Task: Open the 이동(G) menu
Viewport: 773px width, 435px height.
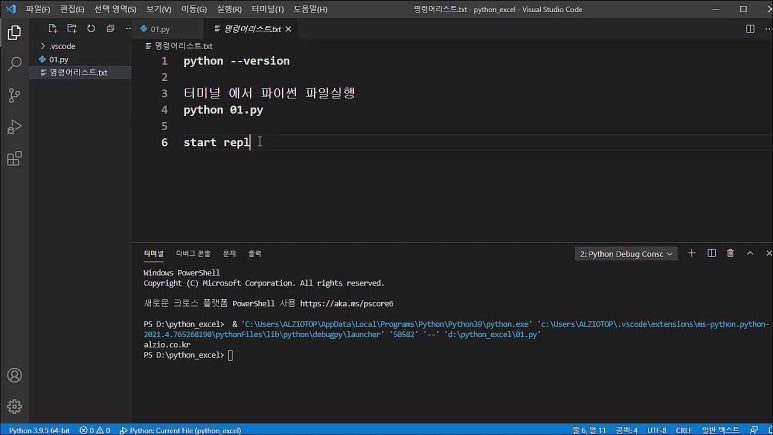Action: [194, 9]
